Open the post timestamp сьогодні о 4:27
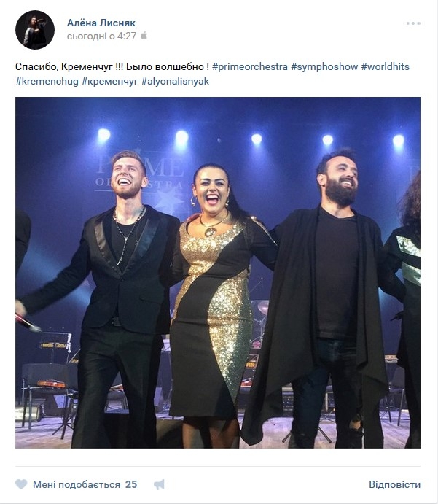Screen dimensions: 438x504 click(102, 36)
